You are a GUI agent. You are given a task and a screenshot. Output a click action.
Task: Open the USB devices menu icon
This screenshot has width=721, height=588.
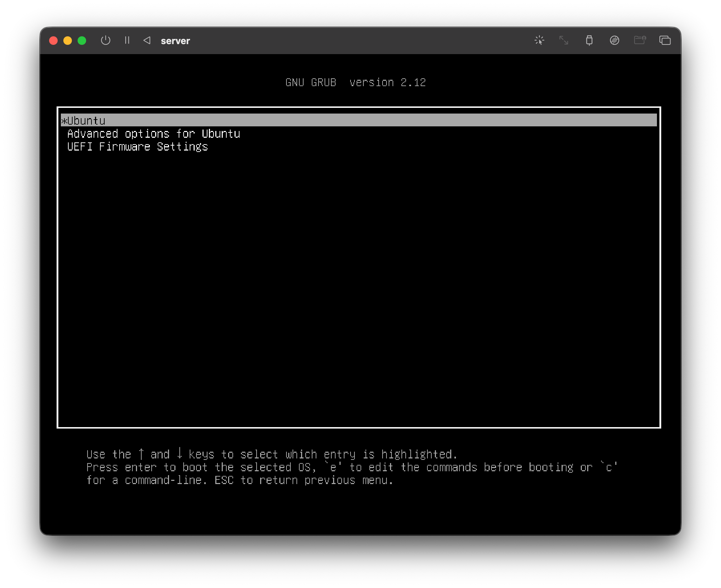(x=589, y=40)
